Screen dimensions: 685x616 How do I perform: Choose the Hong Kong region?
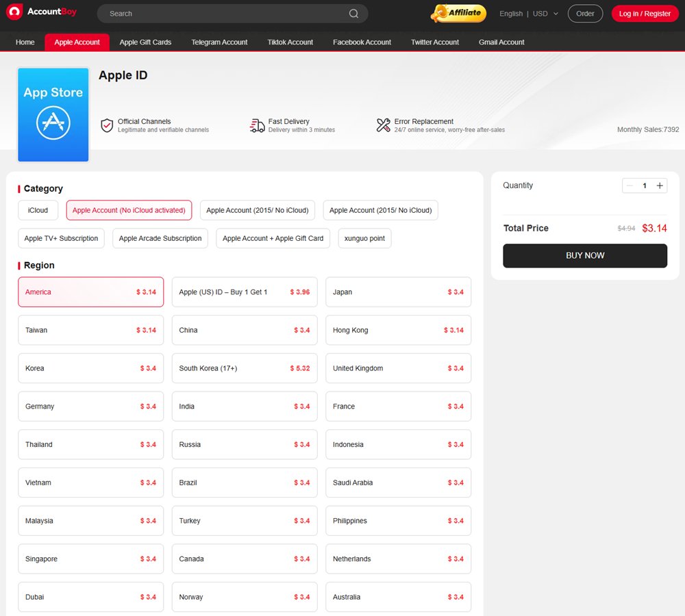coord(399,330)
